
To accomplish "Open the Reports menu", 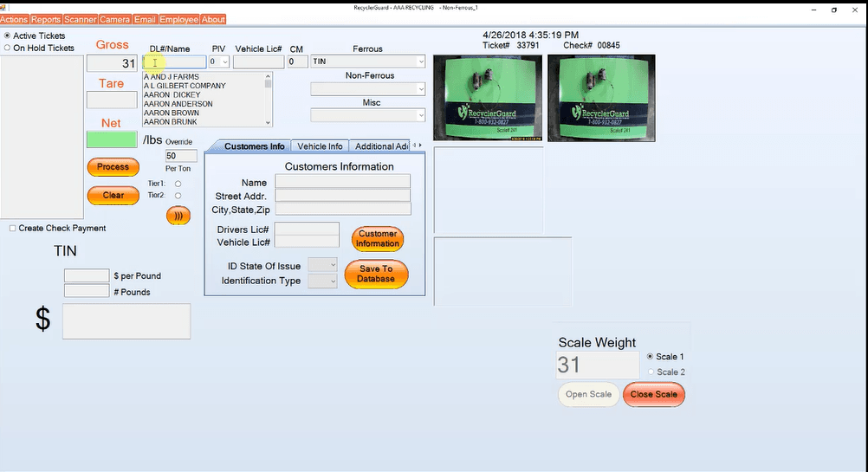I will [x=46, y=19].
